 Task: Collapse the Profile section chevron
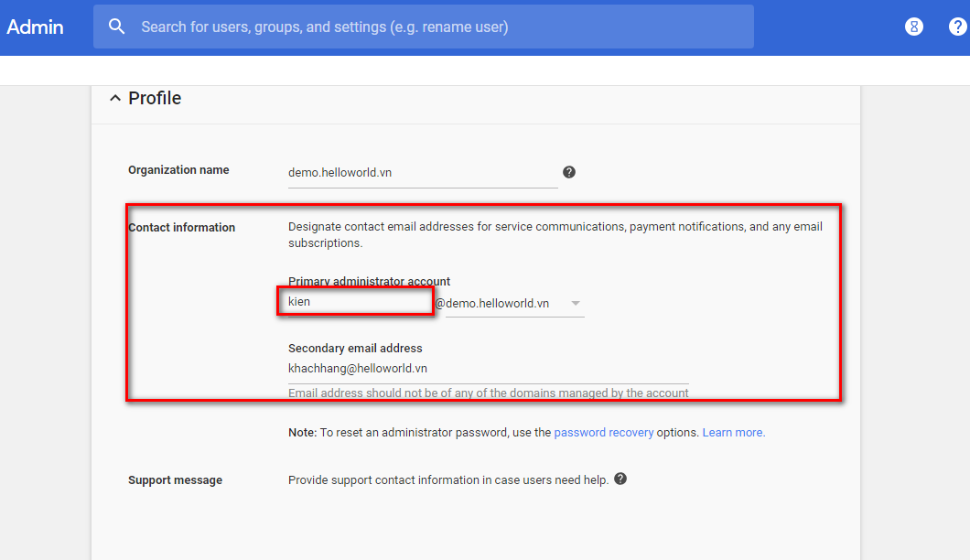[114, 98]
